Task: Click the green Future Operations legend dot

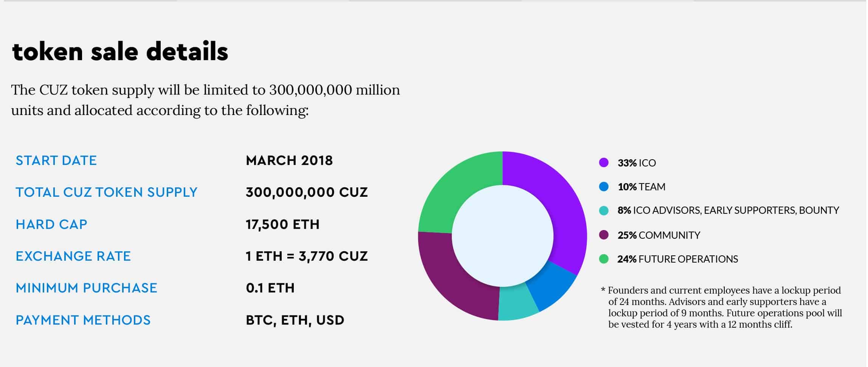Action: [x=604, y=259]
